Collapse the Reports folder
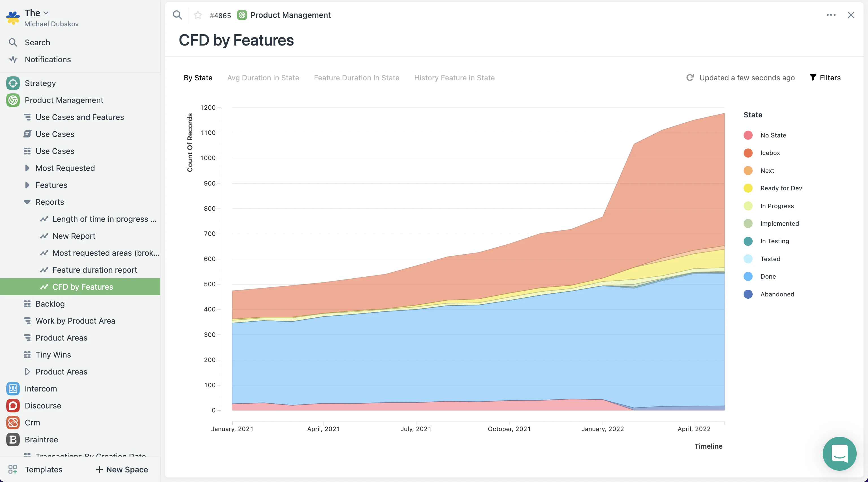 pos(27,202)
